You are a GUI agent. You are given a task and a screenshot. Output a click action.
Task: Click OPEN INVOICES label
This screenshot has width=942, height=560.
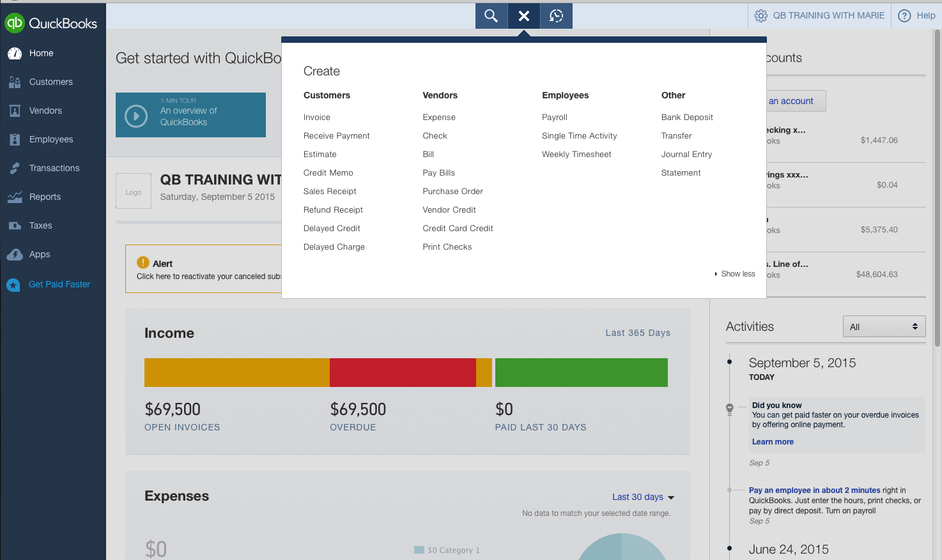coord(182,427)
